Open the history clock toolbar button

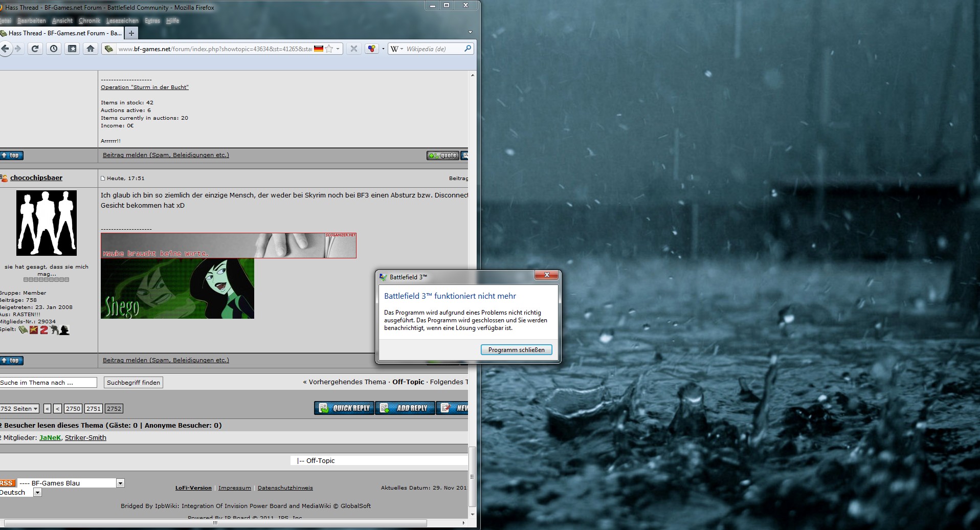(54, 49)
